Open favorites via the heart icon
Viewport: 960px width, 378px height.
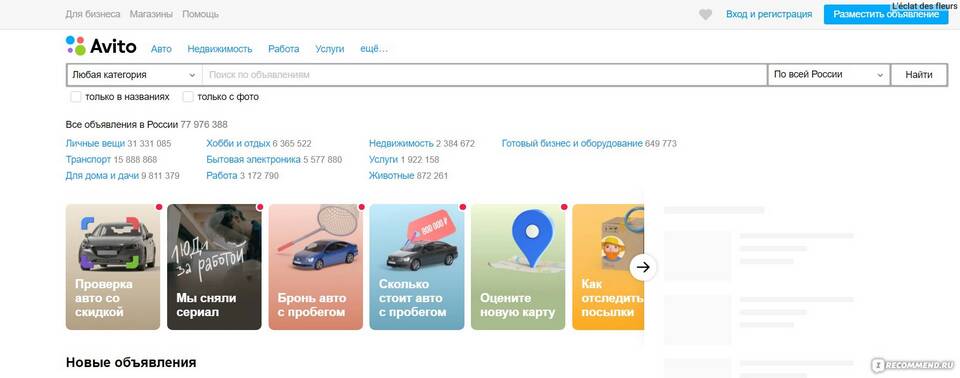click(705, 14)
